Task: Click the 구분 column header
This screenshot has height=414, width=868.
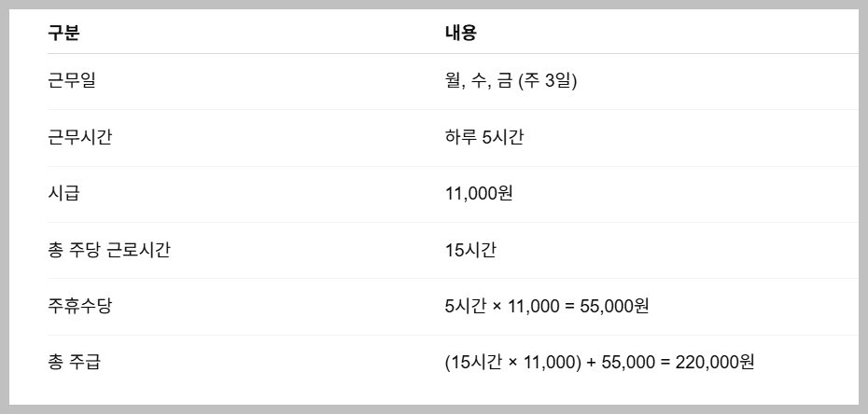Action: (63, 34)
